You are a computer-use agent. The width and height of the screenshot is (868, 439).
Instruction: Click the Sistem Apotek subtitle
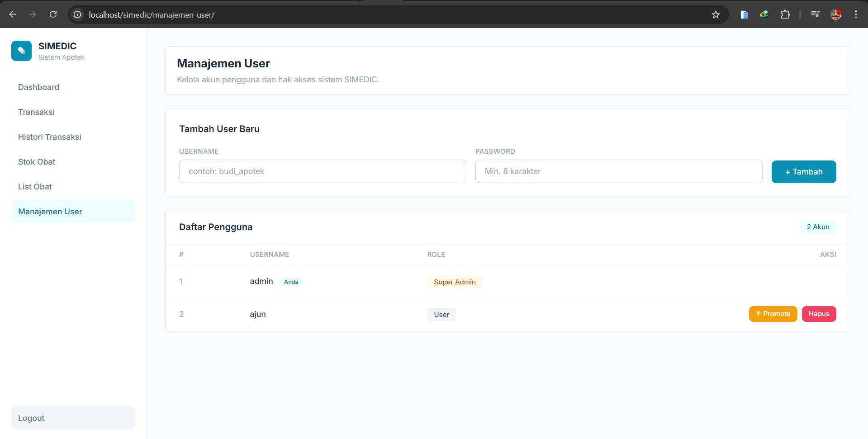tap(62, 57)
